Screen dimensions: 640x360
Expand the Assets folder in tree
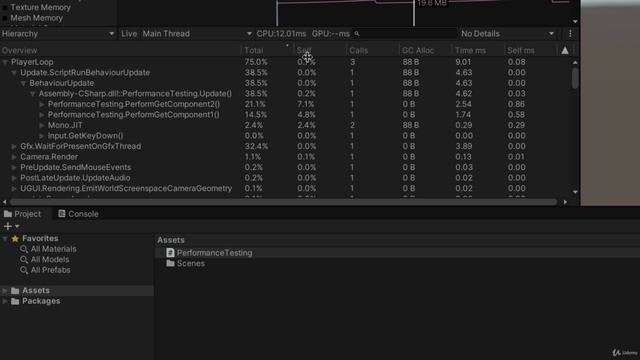pos(5,291)
